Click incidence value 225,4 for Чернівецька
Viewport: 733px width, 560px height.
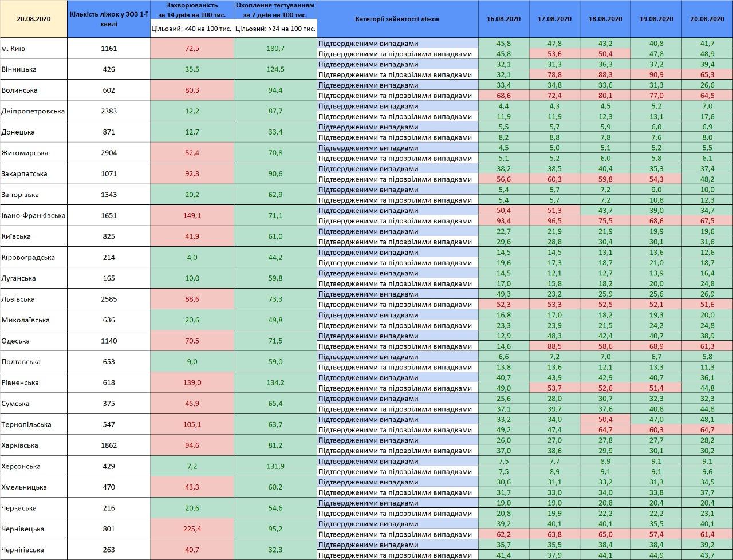[x=192, y=529]
